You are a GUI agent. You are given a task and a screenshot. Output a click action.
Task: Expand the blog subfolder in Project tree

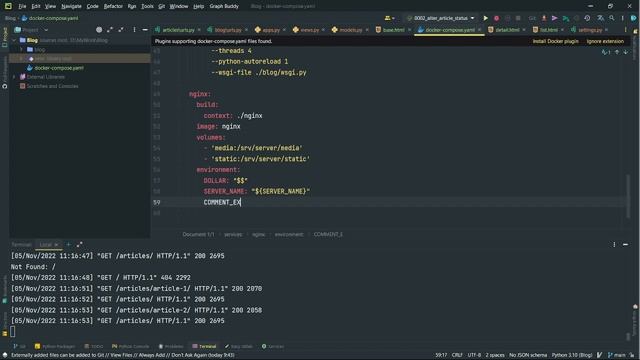[x=22, y=49]
